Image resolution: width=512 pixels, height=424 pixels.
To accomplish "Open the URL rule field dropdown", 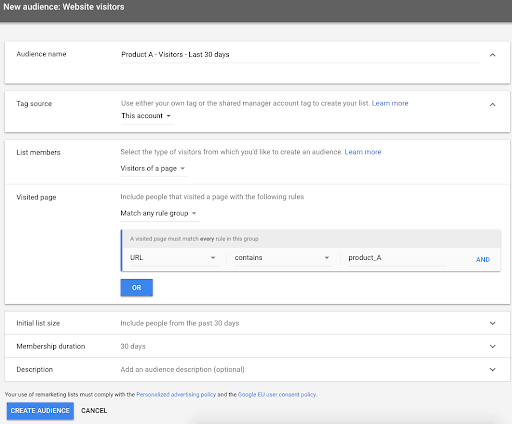I will [173, 258].
